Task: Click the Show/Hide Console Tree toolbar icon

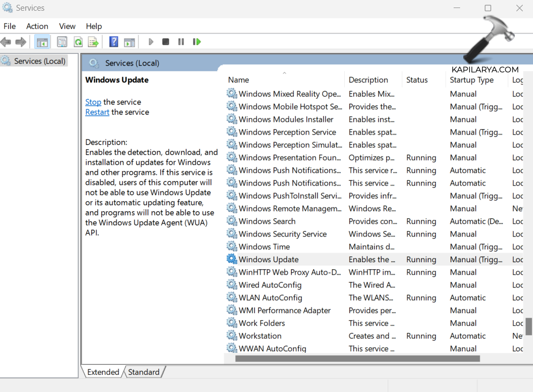Action: tap(42, 42)
